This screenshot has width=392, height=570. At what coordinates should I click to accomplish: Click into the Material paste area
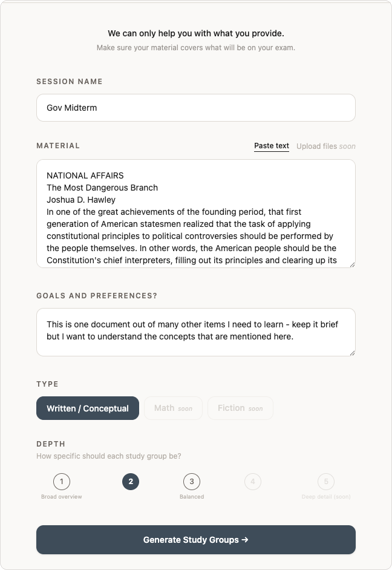point(196,215)
